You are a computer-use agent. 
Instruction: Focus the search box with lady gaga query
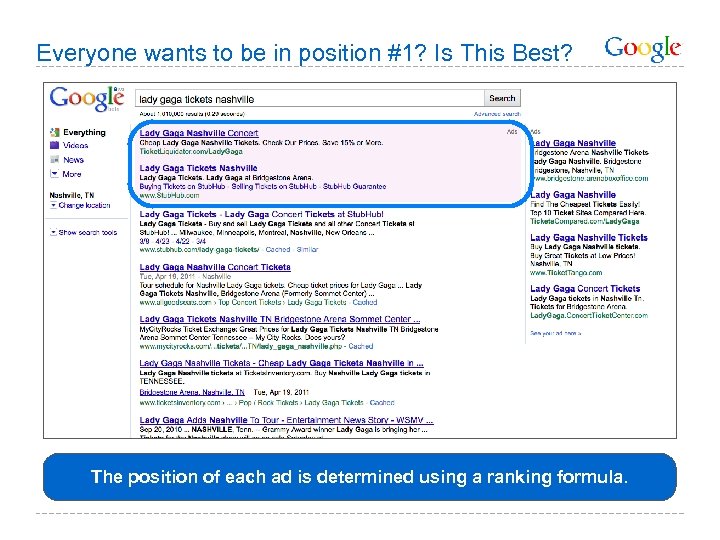click(310, 99)
